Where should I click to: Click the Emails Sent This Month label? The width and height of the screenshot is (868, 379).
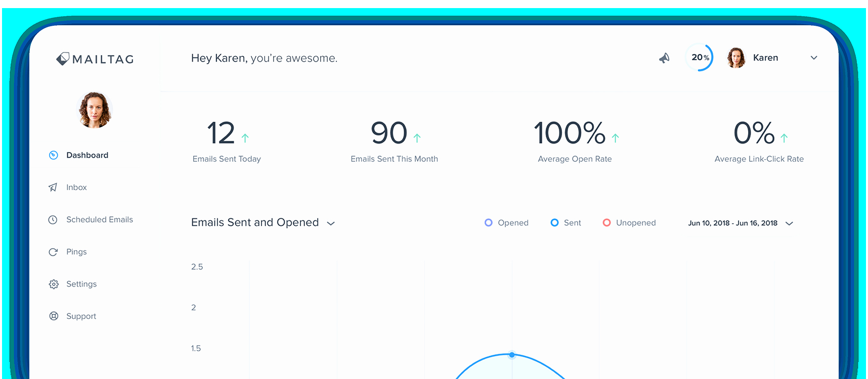click(395, 159)
